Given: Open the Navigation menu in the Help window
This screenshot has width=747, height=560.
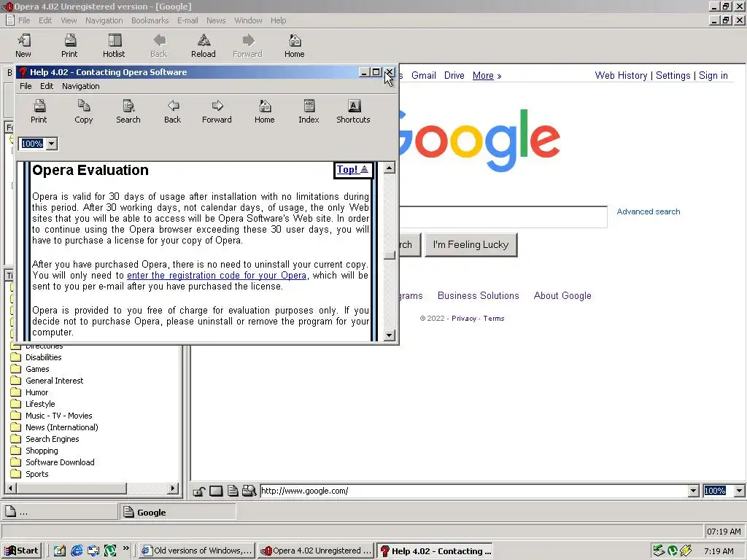Looking at the screenshot, I should click(x=80, y=86).
